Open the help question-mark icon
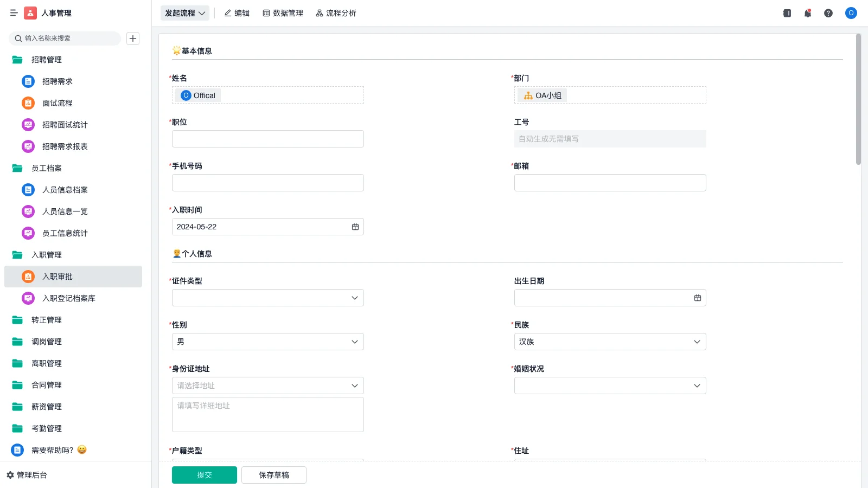 [828, 13]
